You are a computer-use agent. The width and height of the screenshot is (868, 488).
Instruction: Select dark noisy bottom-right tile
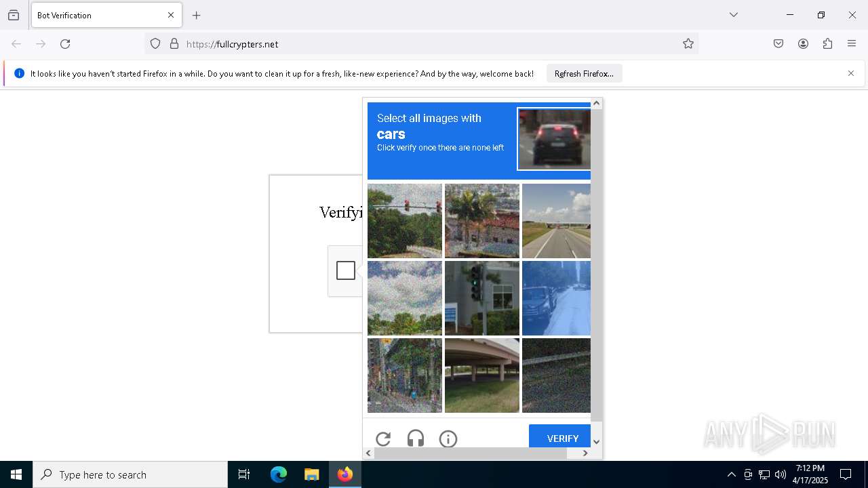pyautogui.click(x=556, y=375)
